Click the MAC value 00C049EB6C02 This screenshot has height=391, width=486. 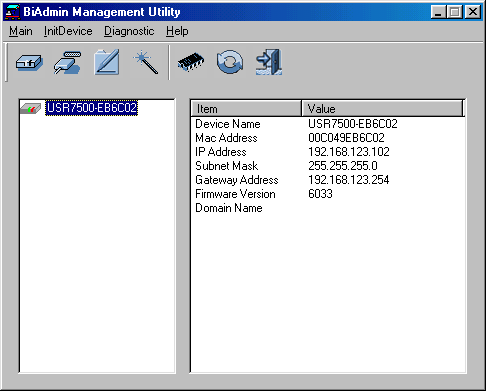click(x=346, y=138)
